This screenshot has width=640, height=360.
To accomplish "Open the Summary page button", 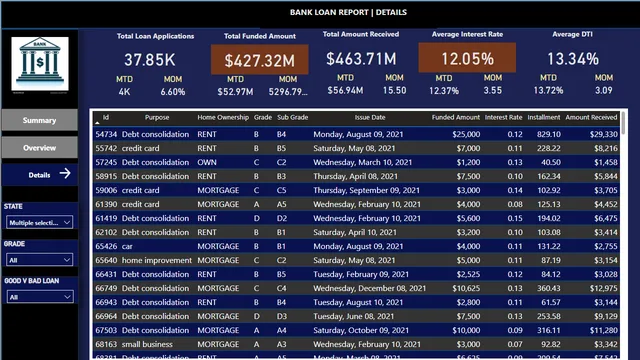I will pos(40,120).
